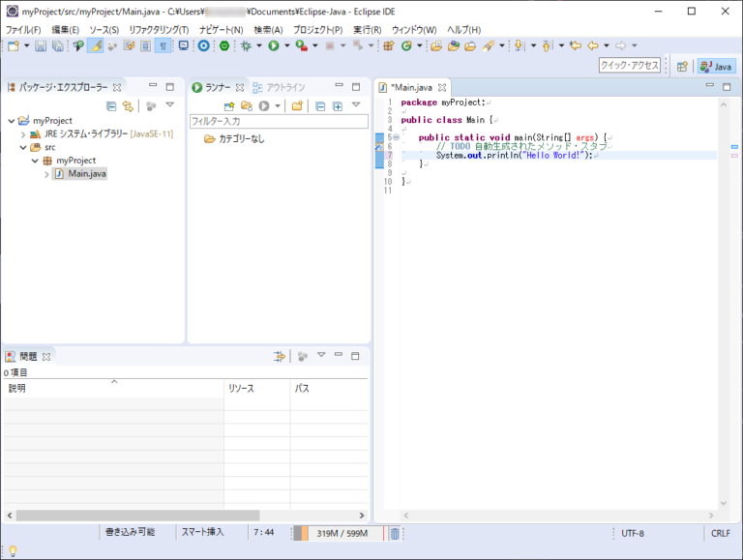Open the リファクタリング(T) menu

[159, 30]
